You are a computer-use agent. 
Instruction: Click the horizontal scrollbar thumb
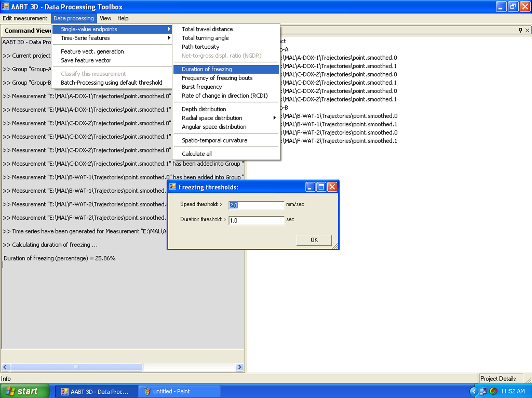click(76, 367)
